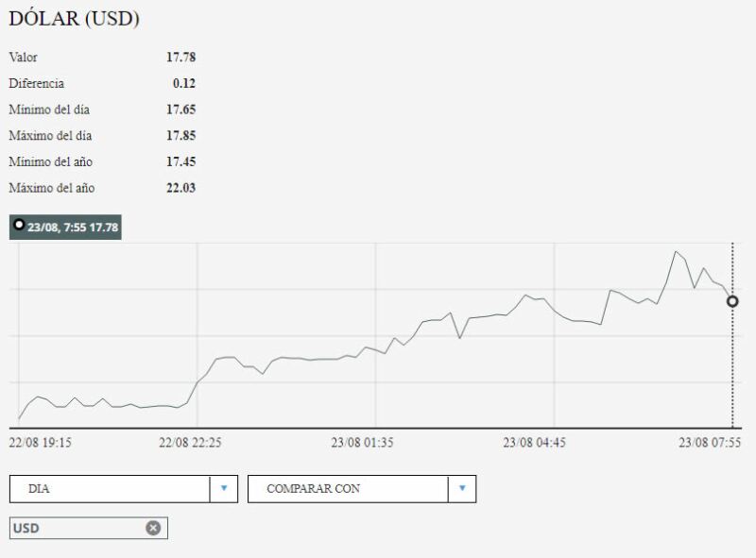756x558 pixels.
Task: Click the blue arrow of the DIA dropdown
Action: point(224,488)
